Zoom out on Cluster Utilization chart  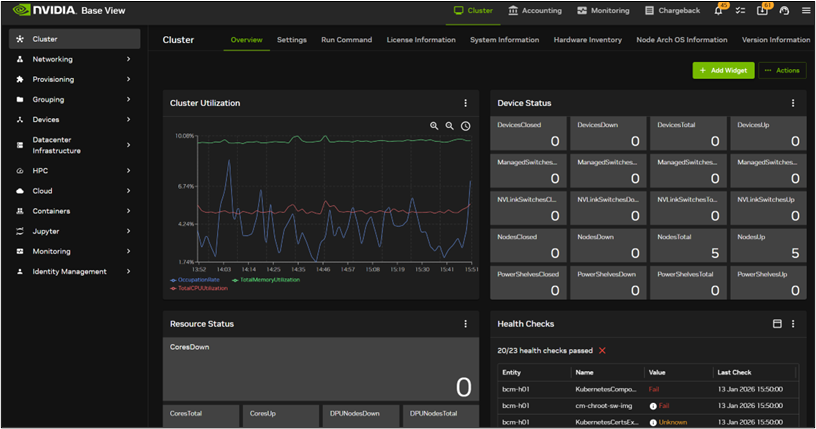pos(450,126)
